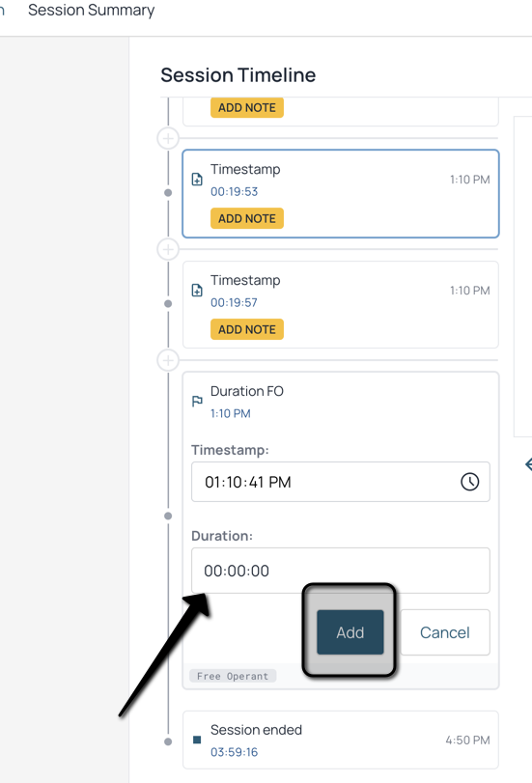Click the square stop icon by Session ended
The width and height of the screenshot is (532, 783).
[197, 740]
